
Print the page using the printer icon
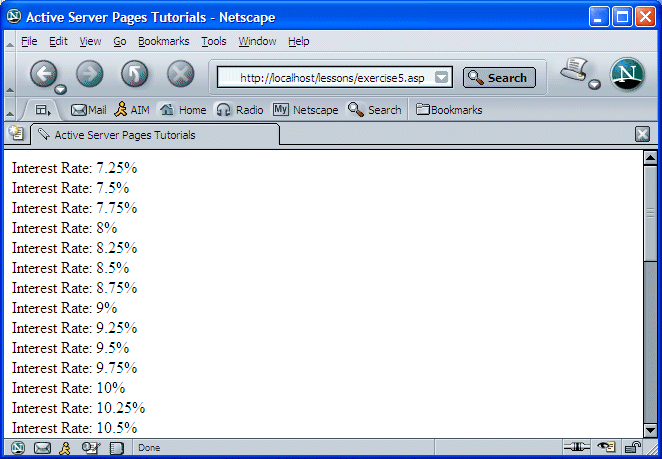click(x=574, y=69)
